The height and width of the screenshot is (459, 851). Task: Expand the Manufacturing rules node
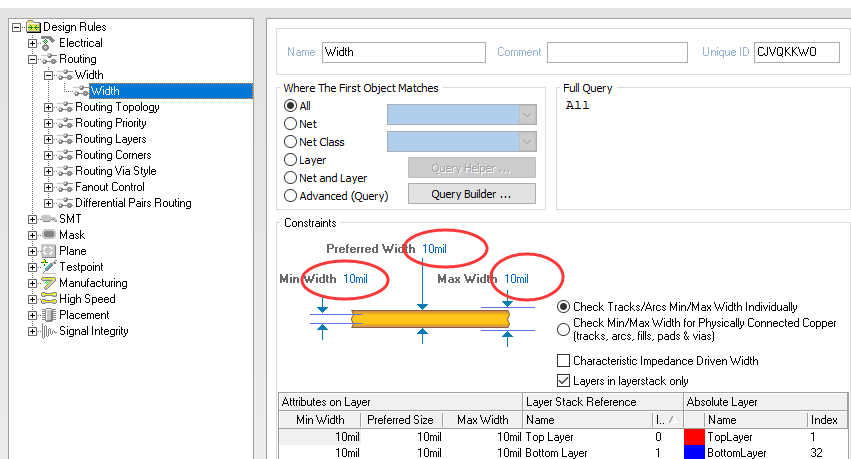click(x=33, y=283)
